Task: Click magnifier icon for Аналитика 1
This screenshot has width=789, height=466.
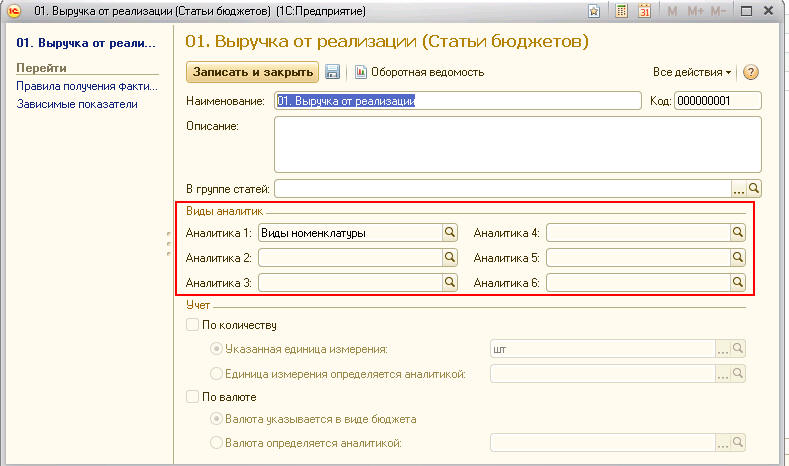Action: (x=450, y=232)
